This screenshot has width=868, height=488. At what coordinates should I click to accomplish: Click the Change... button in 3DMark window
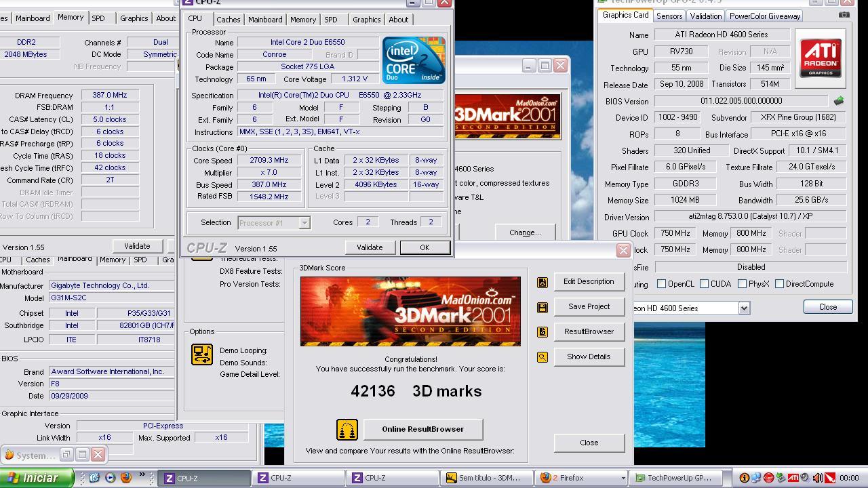525,232
